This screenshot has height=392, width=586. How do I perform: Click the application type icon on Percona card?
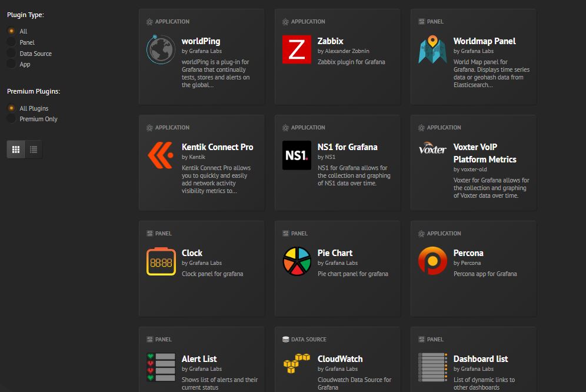coord(422,234)
